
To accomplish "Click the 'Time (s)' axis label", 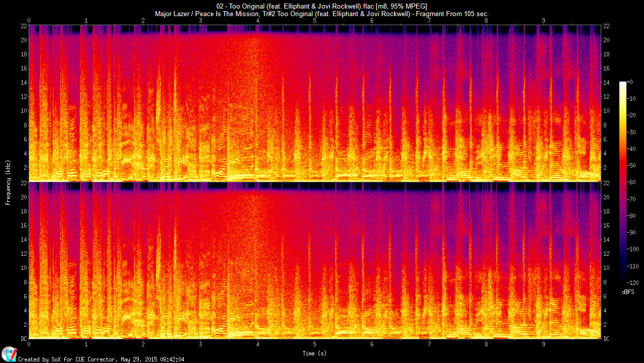I will tap(314, 353).
